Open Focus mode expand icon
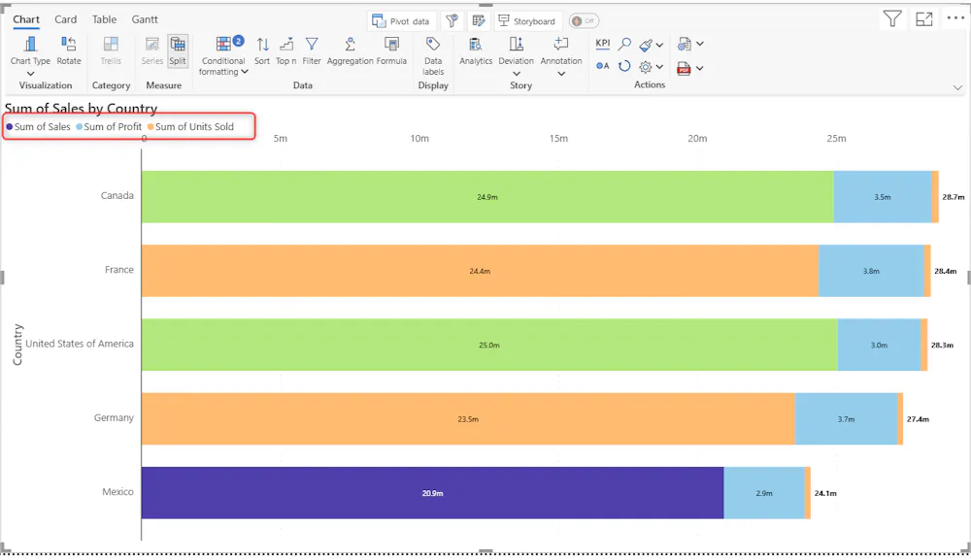This screenshot has width=971, height=560. 924,19
